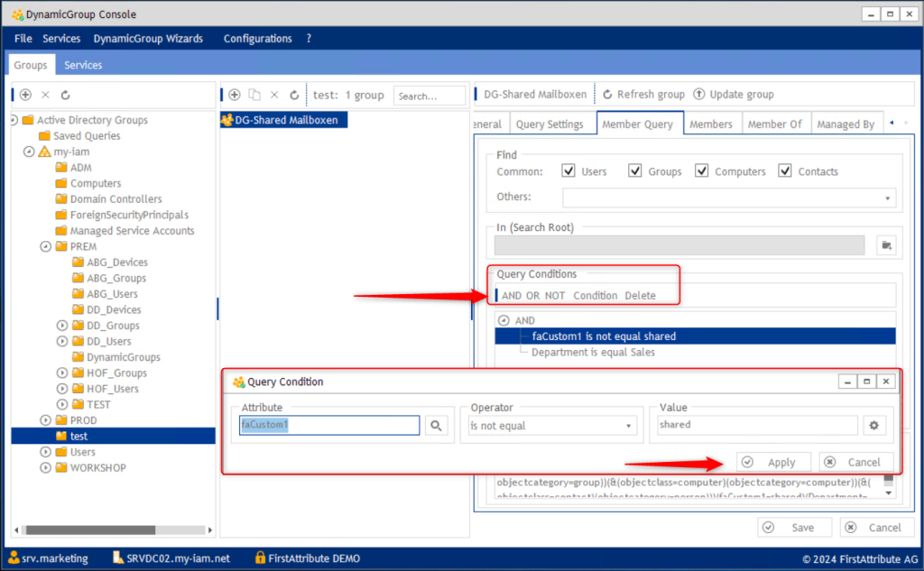
Task: Click the gear icon next to the Value field
Action: click(874, 425)
